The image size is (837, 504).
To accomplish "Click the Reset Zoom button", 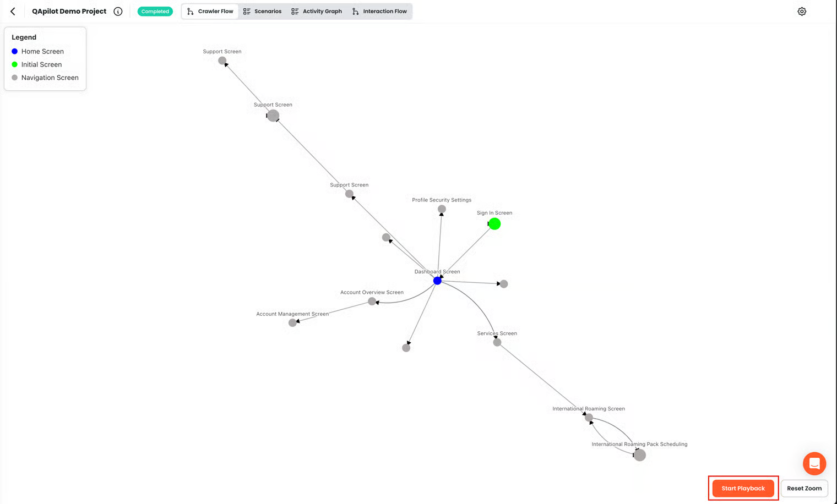I will [804, 488].
